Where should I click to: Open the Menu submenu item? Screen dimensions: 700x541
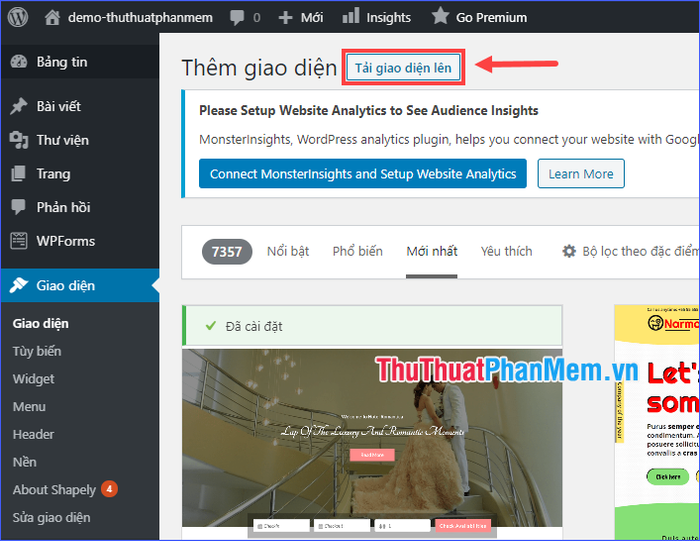tap(29, 407)
